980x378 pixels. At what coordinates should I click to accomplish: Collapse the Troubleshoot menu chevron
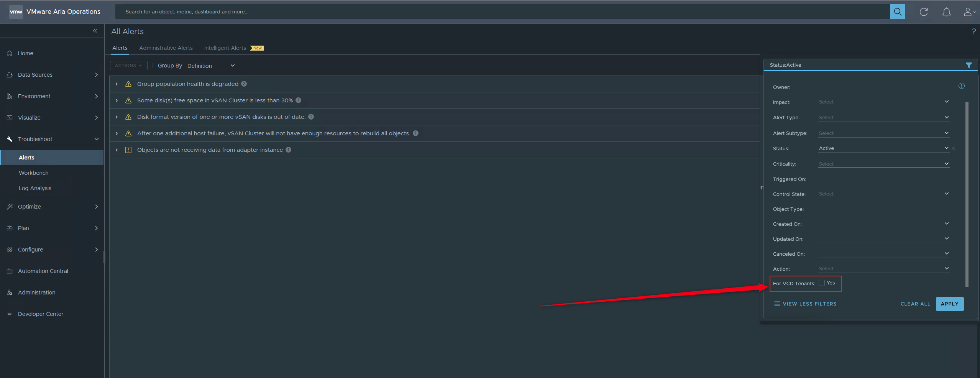[x=97, y=139]
